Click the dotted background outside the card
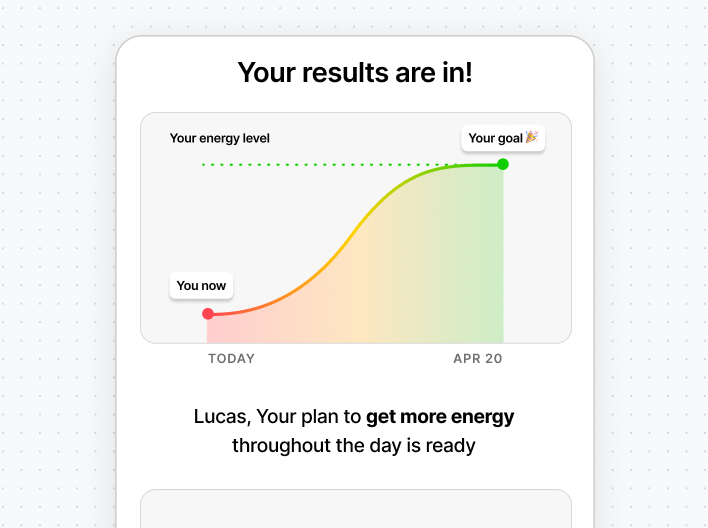Image resolution: width=708 pixels, height=528 pixels. 55,250
